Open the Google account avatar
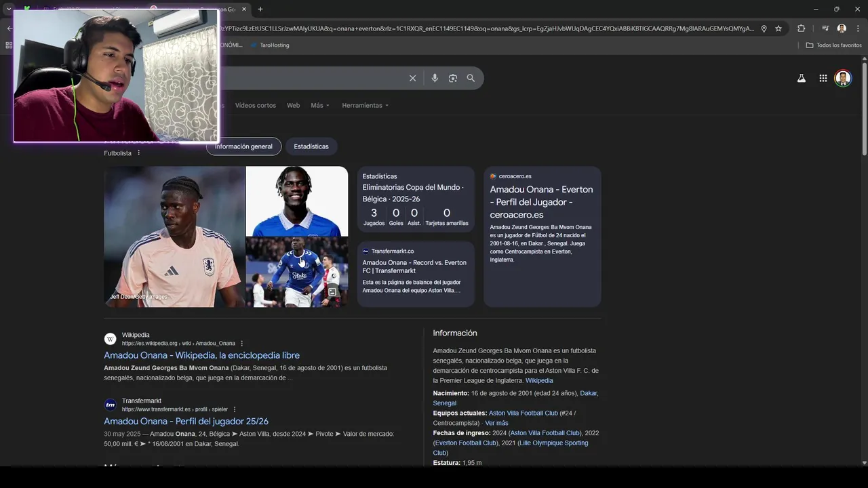The width and height of the screenshot is (868, 488). [x=843, y=78]
